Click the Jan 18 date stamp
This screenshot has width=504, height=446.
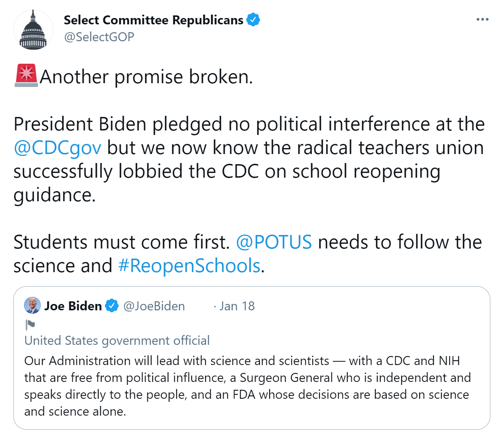[x=237, y=306]
